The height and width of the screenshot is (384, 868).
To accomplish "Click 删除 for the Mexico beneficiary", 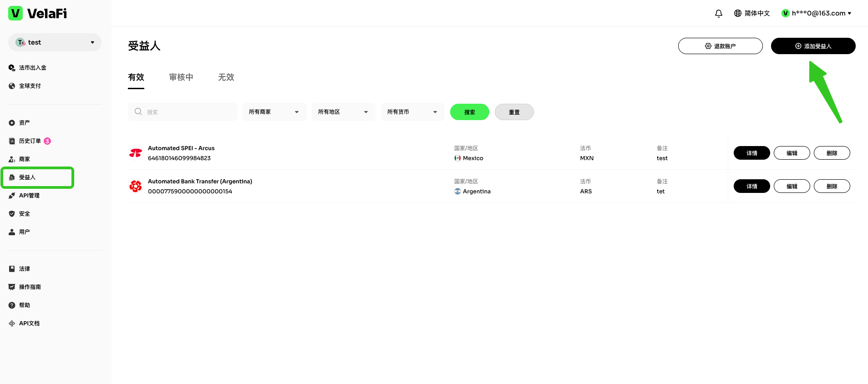I will click(832, 153).
